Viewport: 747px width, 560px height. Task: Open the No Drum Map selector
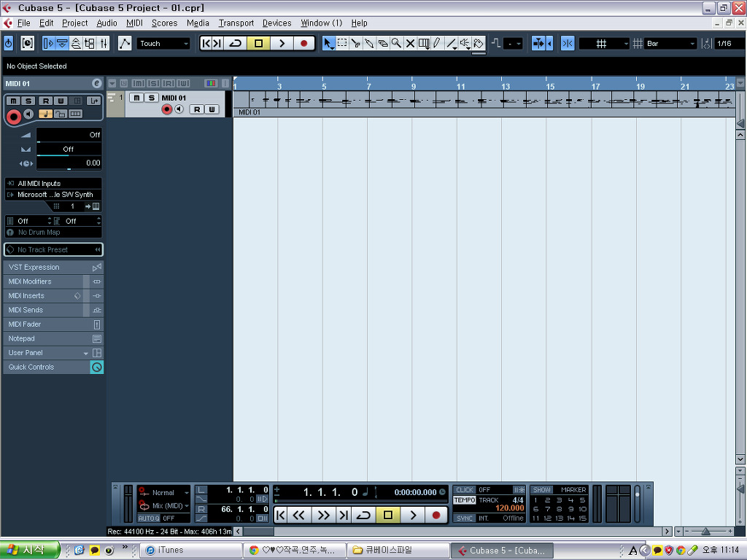[x=53, y=233]
